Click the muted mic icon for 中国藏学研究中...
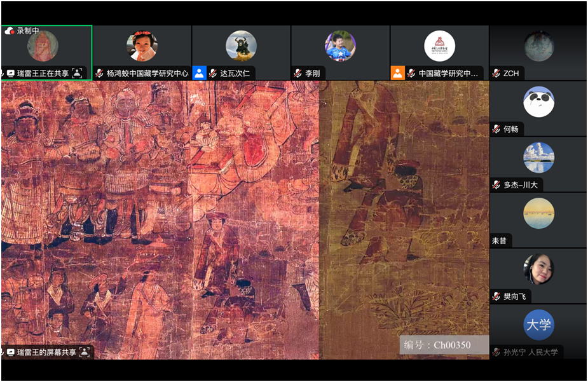 click(x=411, y=73)
